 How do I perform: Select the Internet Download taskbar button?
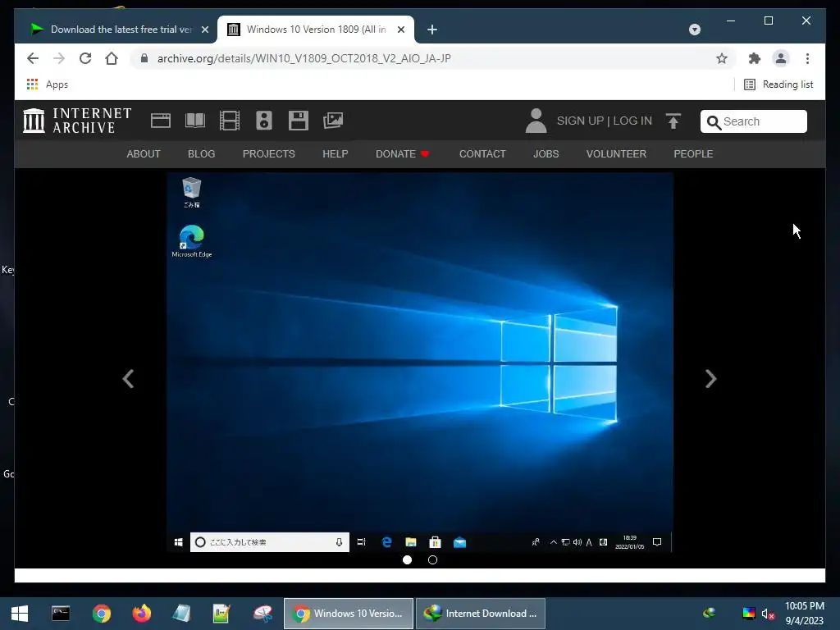pyautogui.click(x=481, y=614)
